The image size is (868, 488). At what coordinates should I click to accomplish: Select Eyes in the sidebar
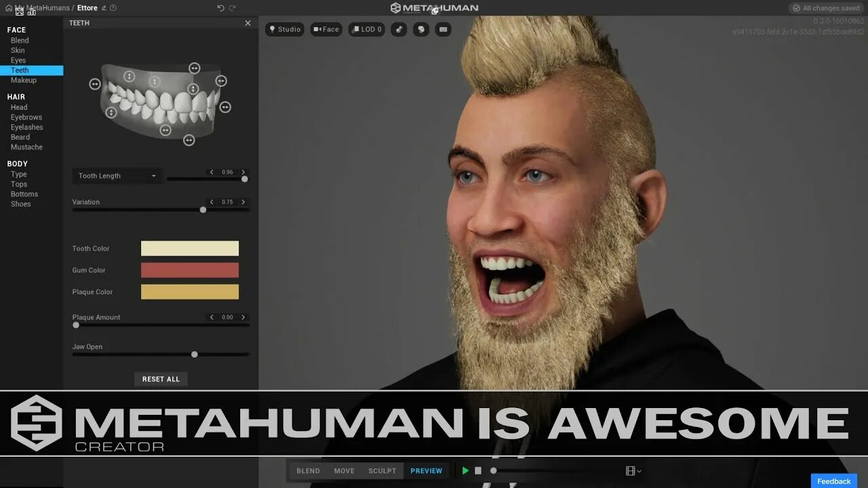click(18, 60)
